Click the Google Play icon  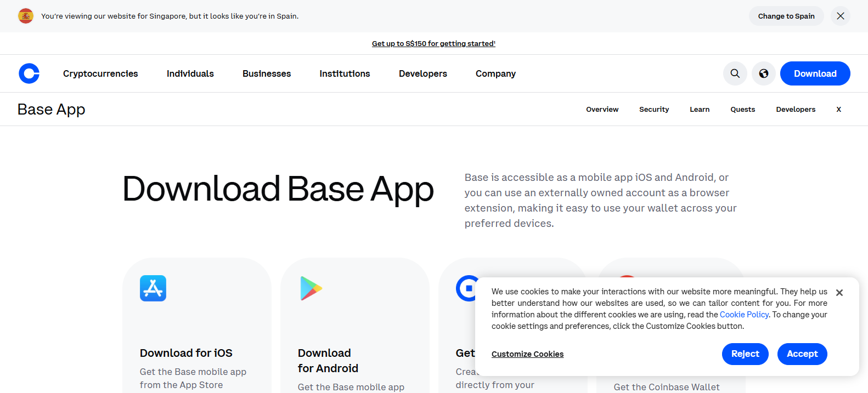[311, 288]
